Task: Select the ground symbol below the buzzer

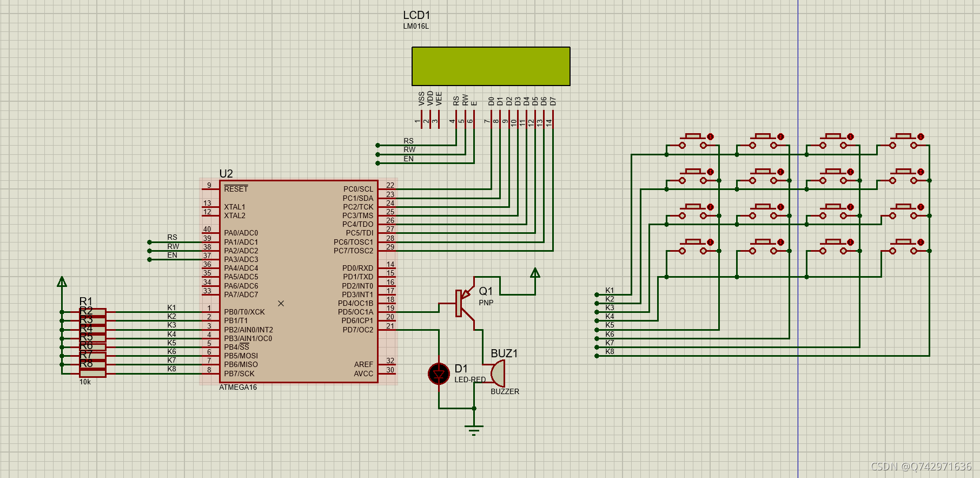Action: coord(474,430)
